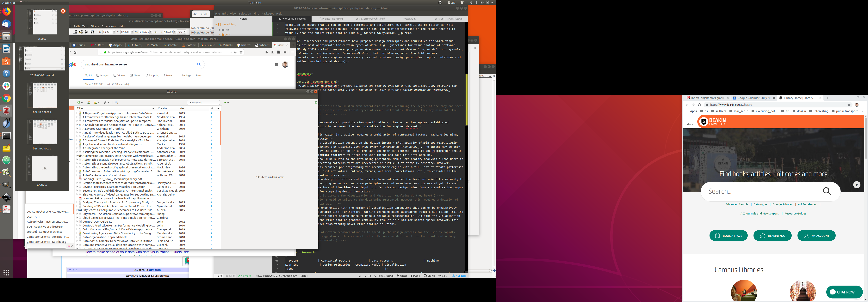Open Packages menu in Atom
868x302 pixels.
[268, 14]
